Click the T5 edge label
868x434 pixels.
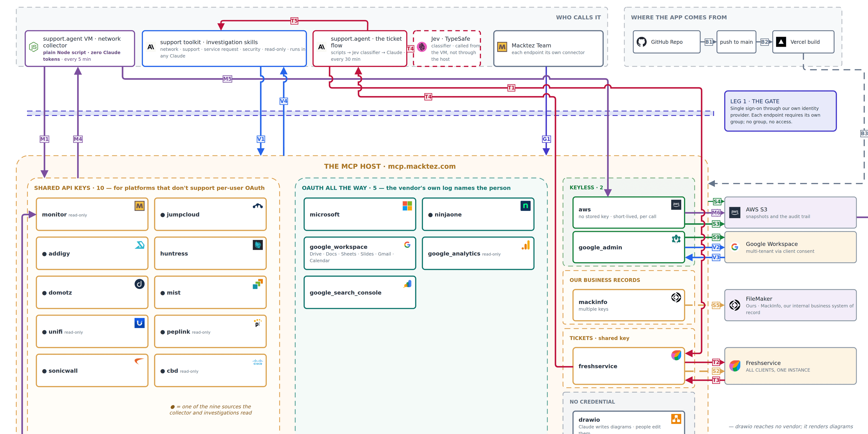point(294,21)
